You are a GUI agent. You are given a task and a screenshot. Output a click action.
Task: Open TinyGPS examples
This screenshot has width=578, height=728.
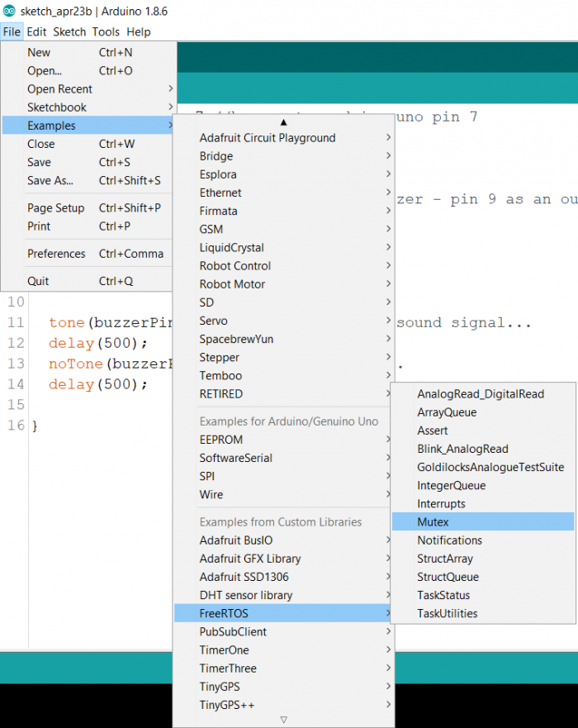pos(284,686)
